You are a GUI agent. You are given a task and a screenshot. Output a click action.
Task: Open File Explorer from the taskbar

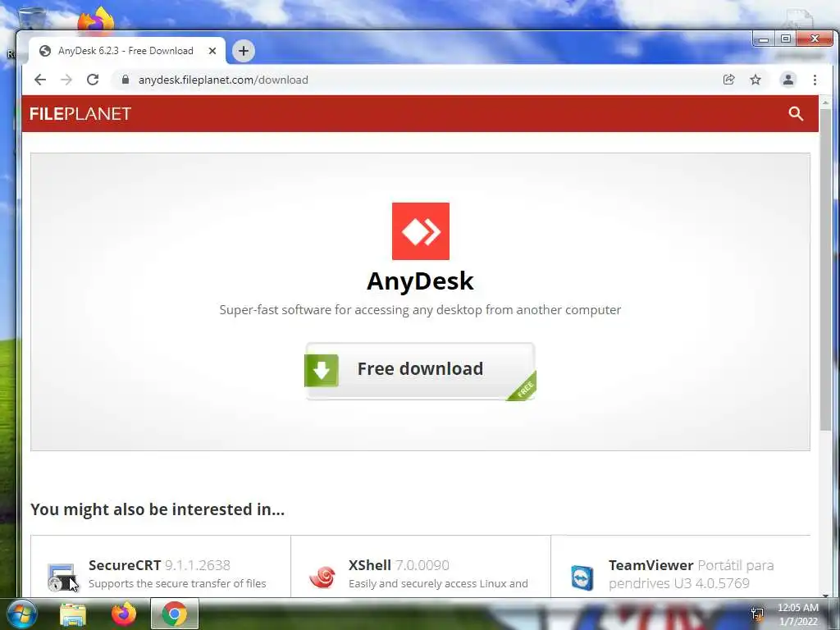[x=73, y=614]
